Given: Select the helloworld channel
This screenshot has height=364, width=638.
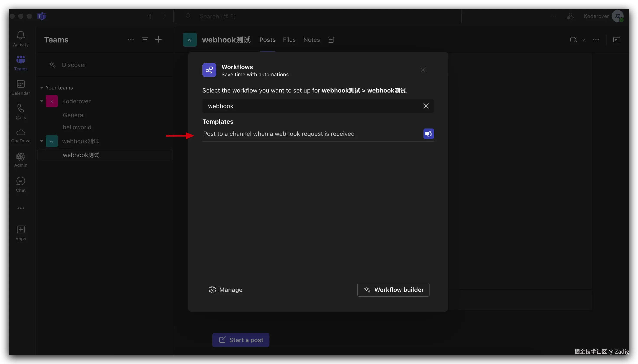Looking at the screenshot, I should tap(77, 127).
